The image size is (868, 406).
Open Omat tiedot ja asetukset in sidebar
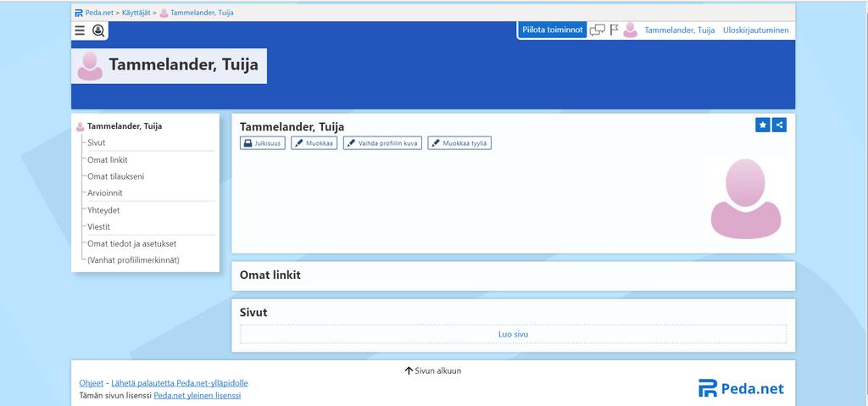(x=131, y=243)
